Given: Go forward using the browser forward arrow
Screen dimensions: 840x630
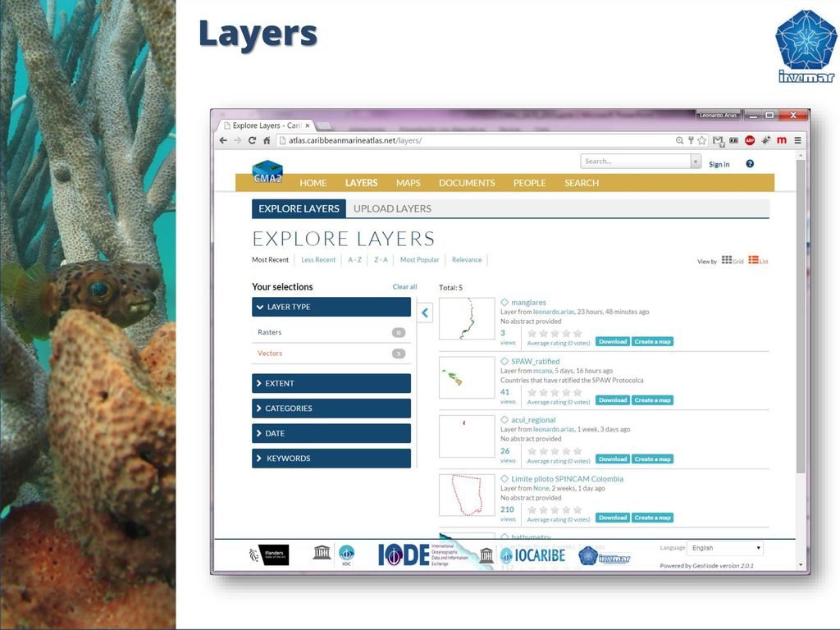Looking at the screenshot, I should pyautogui.click(x=238, y=140).
